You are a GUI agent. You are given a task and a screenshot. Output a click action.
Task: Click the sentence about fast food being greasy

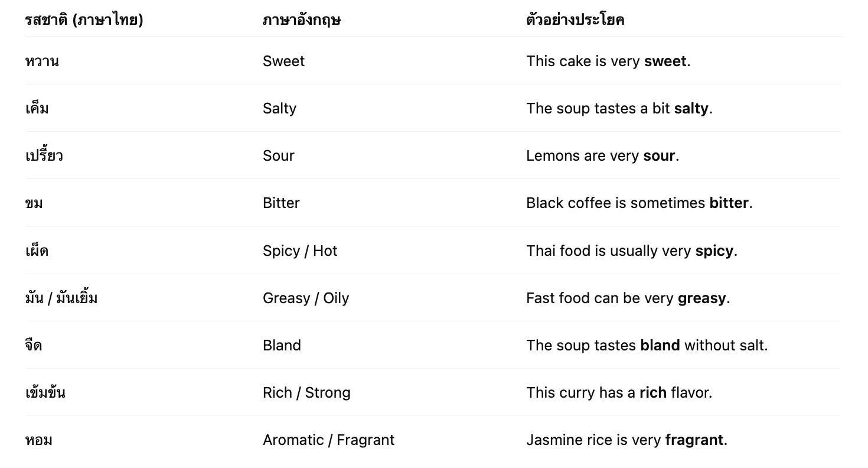click(628, 298)
